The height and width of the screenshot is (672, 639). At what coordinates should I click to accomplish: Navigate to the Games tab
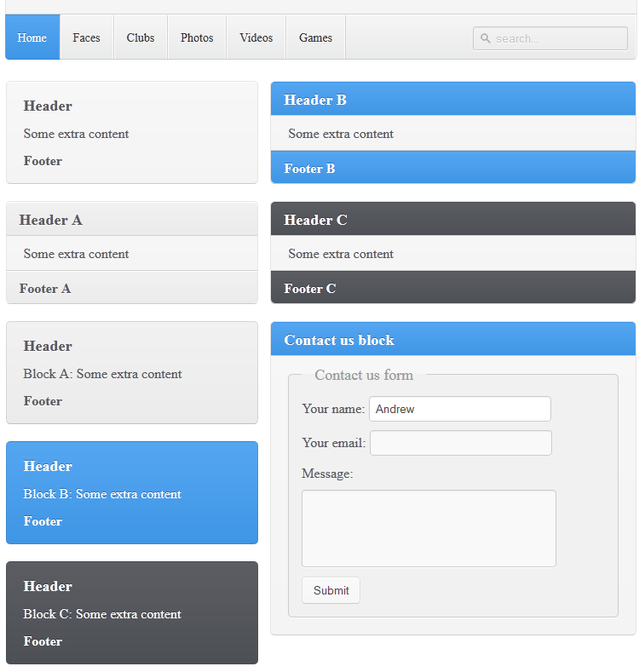(x=315, y=37)
